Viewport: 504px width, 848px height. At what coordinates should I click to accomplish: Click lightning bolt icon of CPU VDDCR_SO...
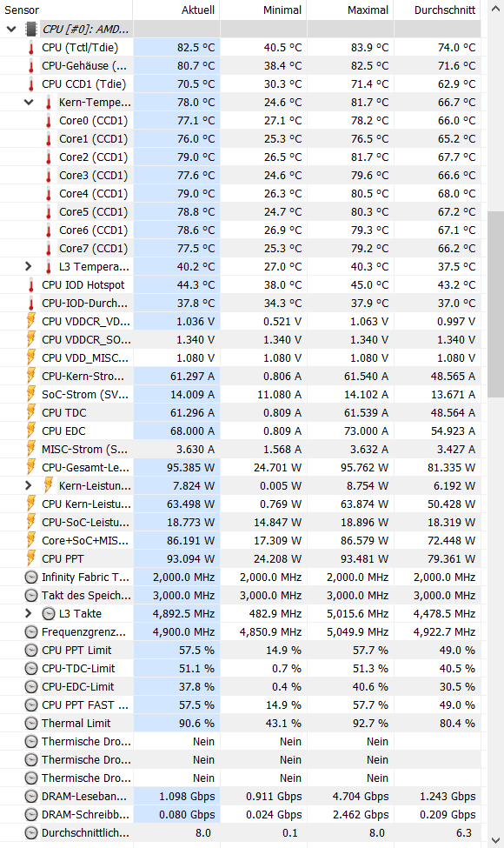point(31,339)
